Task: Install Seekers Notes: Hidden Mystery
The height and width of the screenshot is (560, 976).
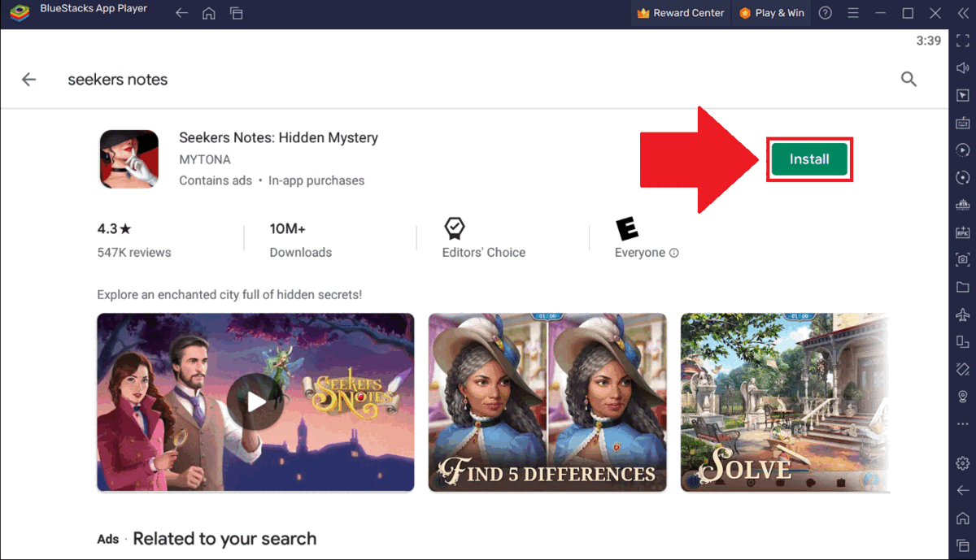Action: click(809, 159)
